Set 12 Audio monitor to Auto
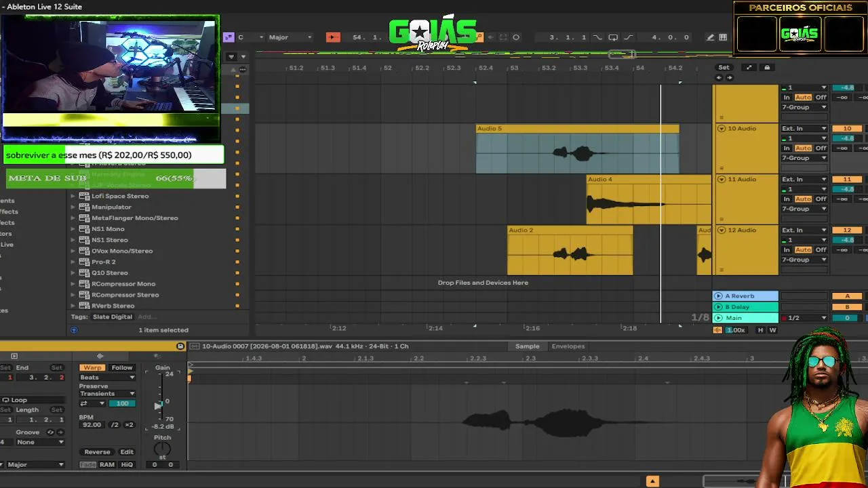 point(803,249)
